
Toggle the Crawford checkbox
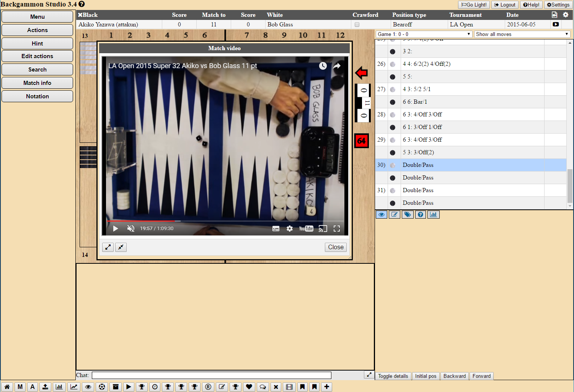[357, 24]
